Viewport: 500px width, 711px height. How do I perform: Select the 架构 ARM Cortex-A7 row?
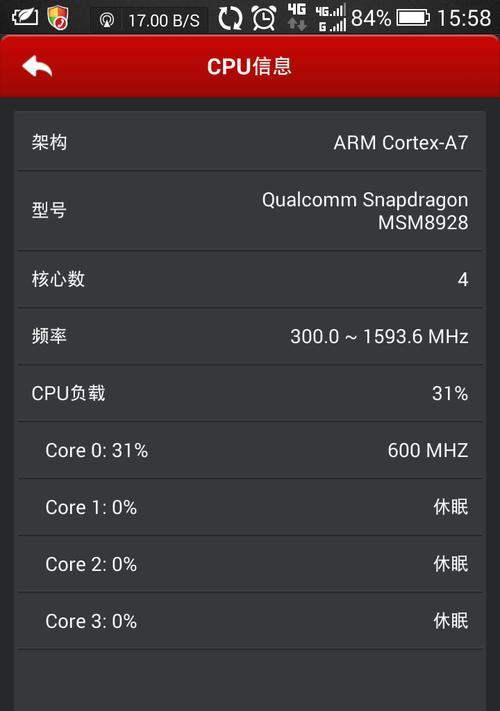(x=250, y=142)
